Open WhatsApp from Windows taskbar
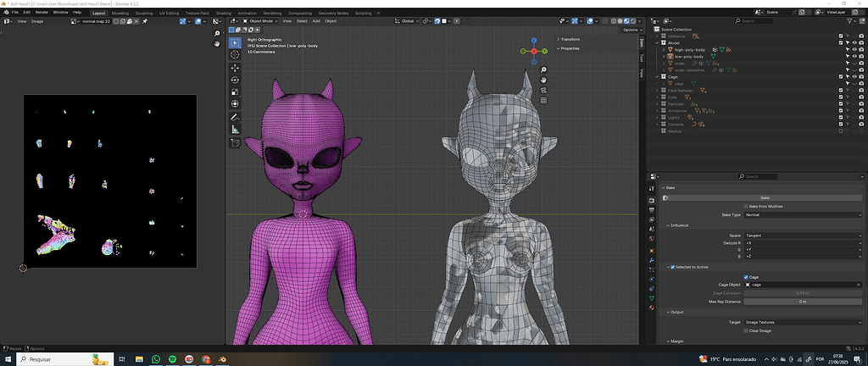This screenshot has height=366, width=868. coord(156,359)
